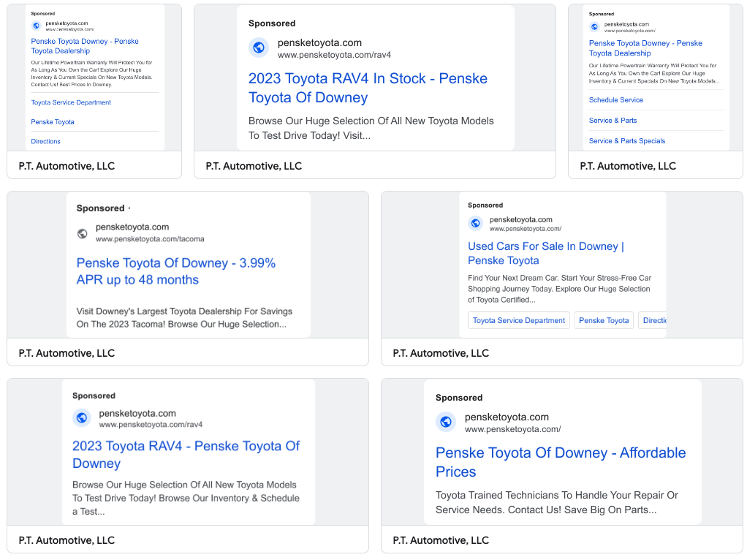
Task: Click globe icon in the Affordable Prices ad
Action: [x=446, y=422]
